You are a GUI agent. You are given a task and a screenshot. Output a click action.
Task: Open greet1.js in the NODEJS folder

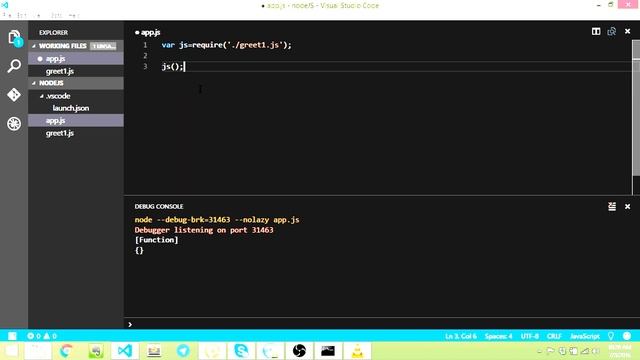coord(76,133)
